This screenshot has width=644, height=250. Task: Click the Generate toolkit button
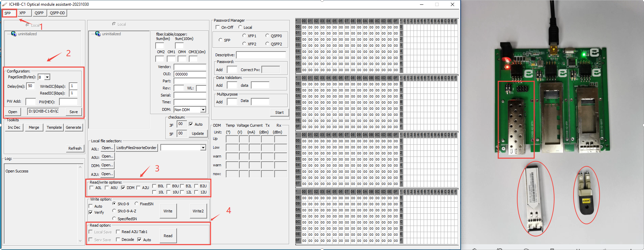pos(74,127)
